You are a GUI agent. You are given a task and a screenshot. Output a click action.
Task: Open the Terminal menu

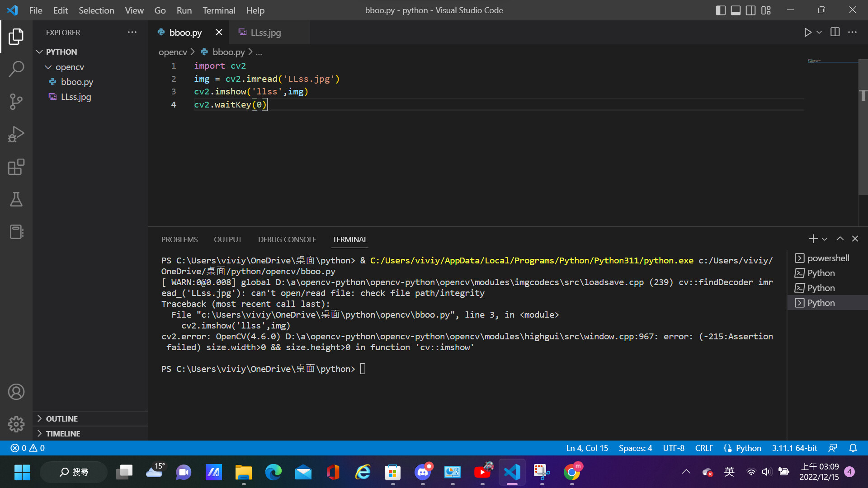point(219,10)
